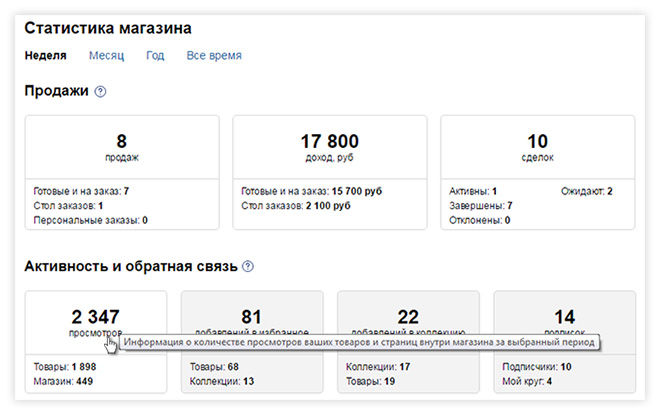Select the 2 347 просмотров card
This screenshot has width=660, height=415.
point(95,317)
